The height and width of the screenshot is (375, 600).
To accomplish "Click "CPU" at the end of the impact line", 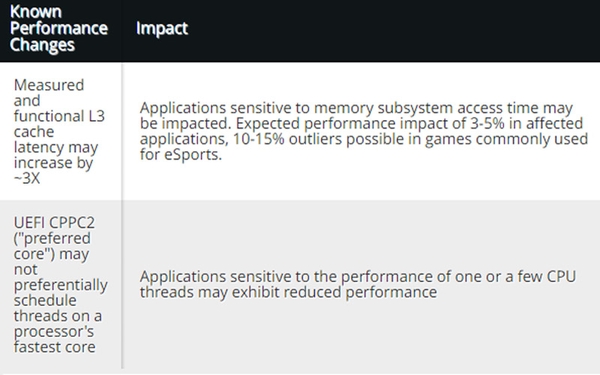I will (561, 277).
